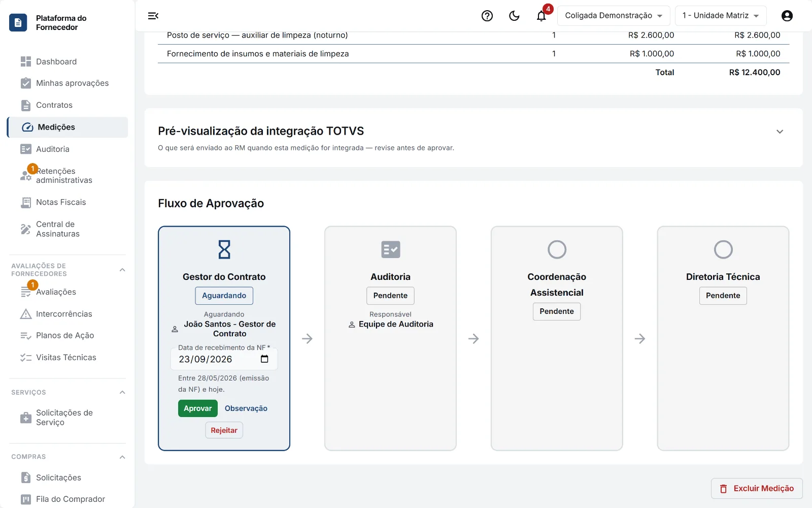Open Solicitações de Serviço
The image size is (812, 508).
pyautogui.click(x=67, y=418)
